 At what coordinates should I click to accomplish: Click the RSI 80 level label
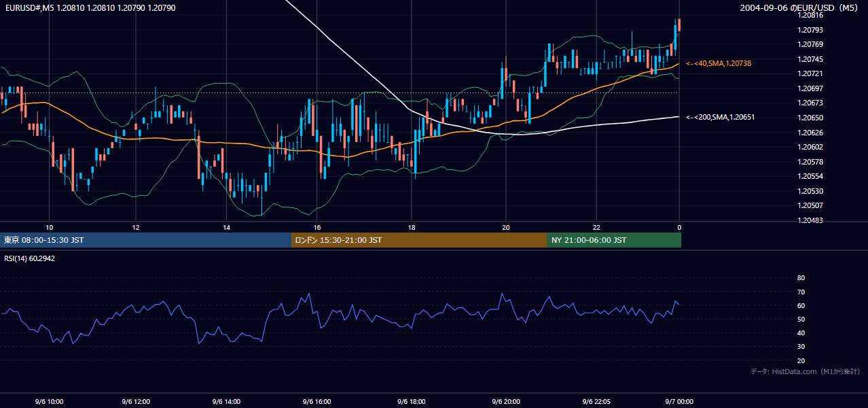tap(801, 278)
